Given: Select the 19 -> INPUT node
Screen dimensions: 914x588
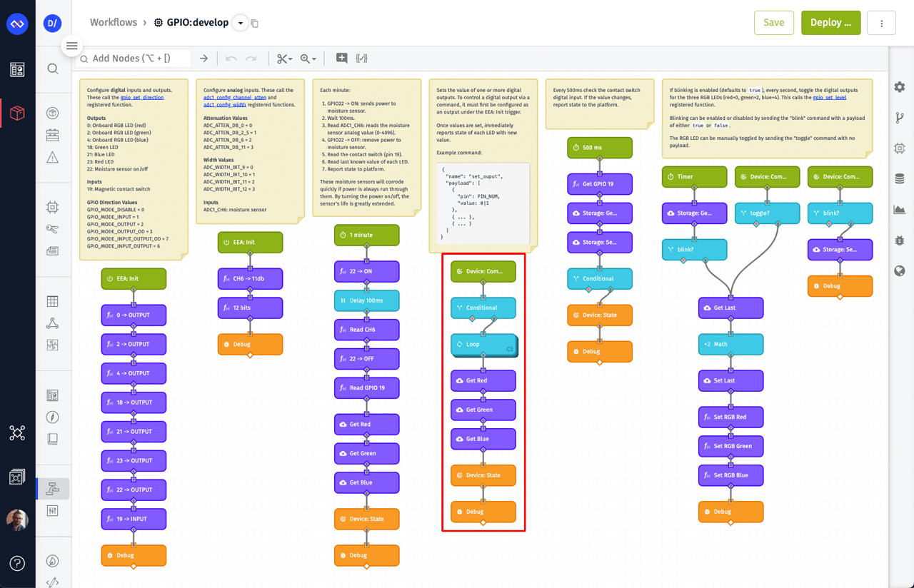Looking at the screenshot, I should 134,519.
